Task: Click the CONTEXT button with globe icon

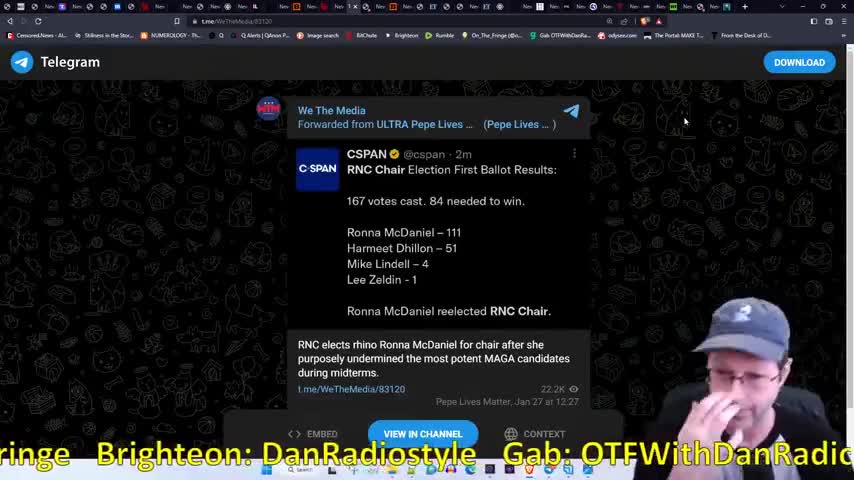Action: click(534, 434)
